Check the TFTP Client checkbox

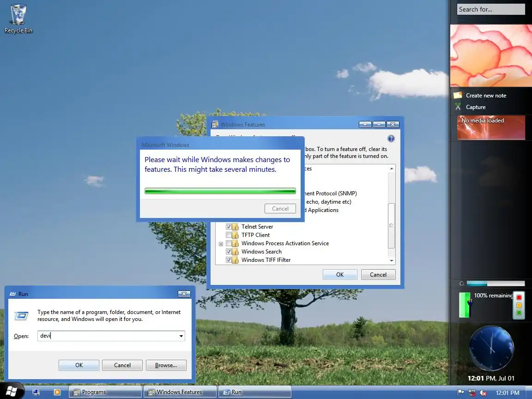229,235
